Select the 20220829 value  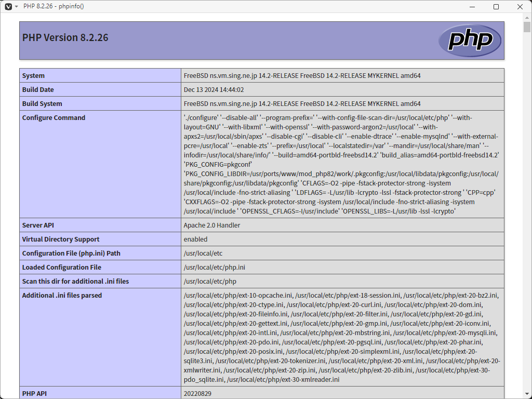(x=197, y=394)
